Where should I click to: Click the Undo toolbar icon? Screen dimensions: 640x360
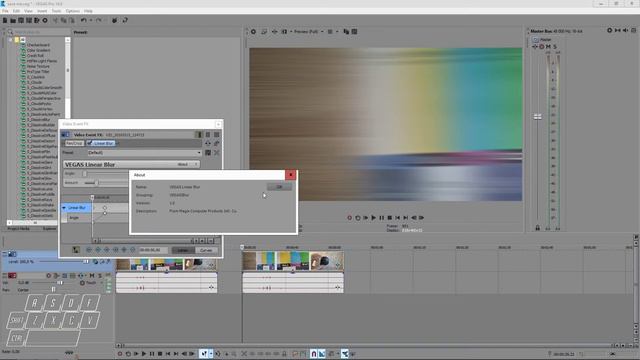(84, 20)
